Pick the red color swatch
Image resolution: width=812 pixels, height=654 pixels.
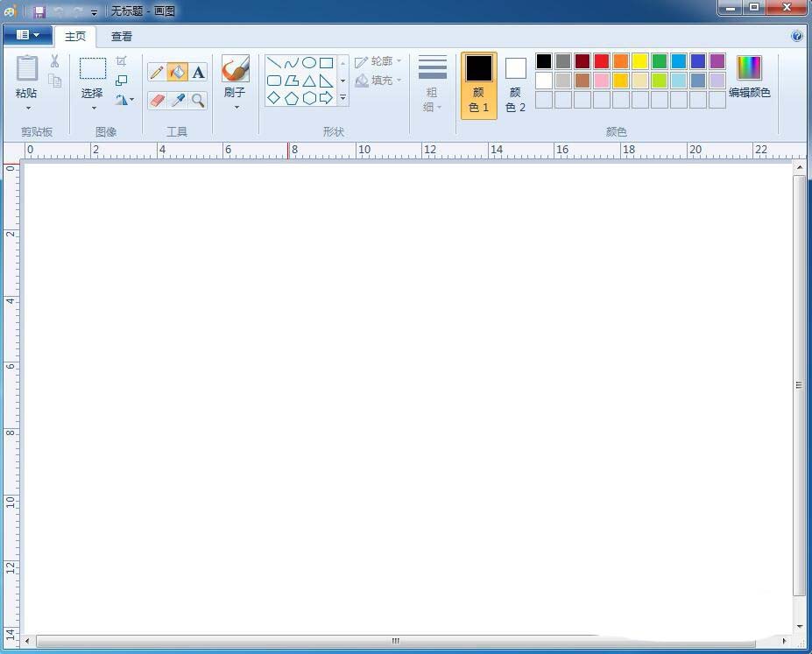tap(601, 61)
